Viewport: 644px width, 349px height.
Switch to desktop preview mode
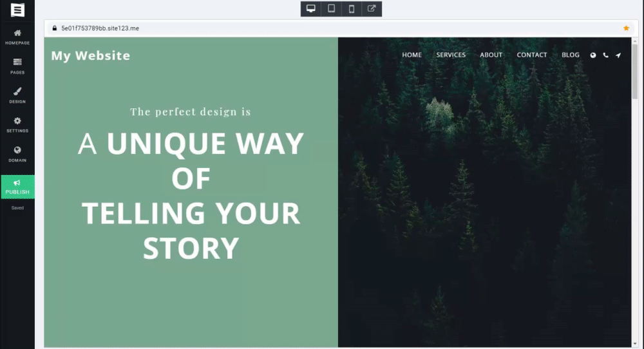pos(311,8)
